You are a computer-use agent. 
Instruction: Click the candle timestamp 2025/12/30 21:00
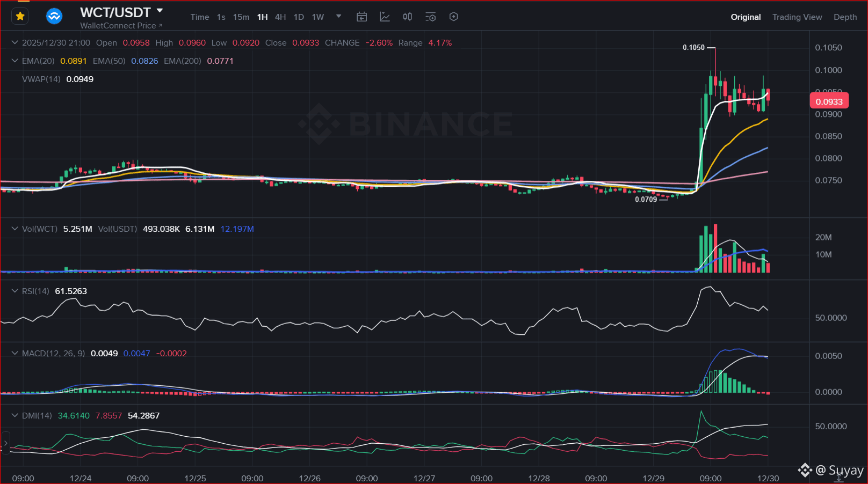point(56,42)
